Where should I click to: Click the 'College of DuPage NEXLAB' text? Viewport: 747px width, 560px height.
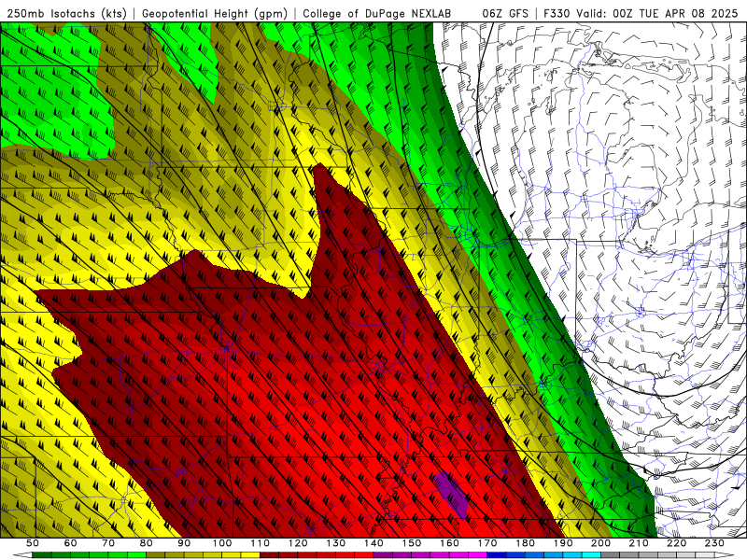(377, 14)
